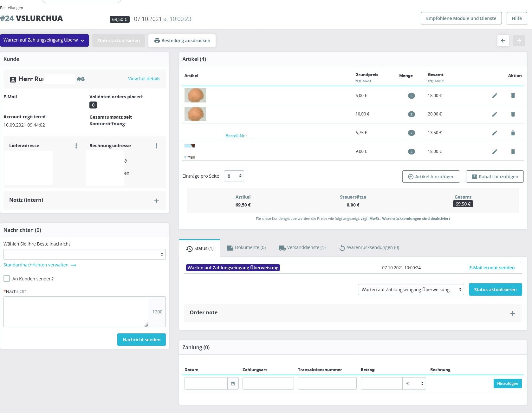Edit the 6,00 € article row
This screenshot has width=532, height=413.
[x=495, y=95]
